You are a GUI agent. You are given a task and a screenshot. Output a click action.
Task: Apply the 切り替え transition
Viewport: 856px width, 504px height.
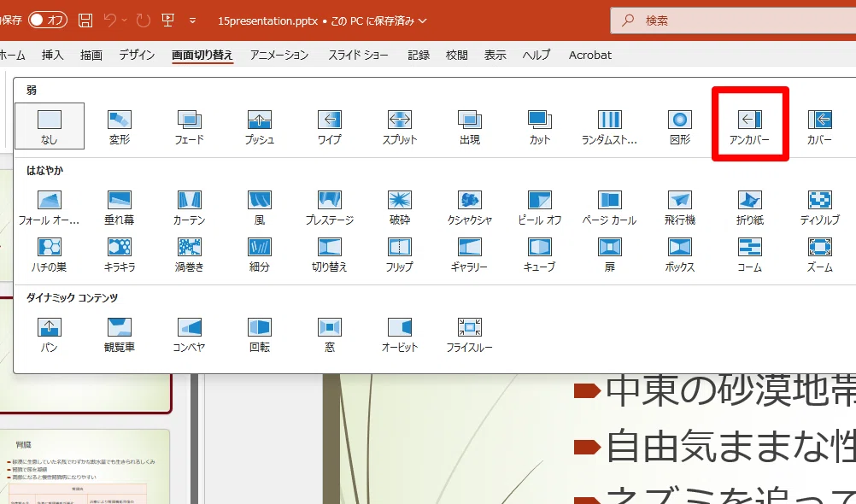(x=330, y=255)
